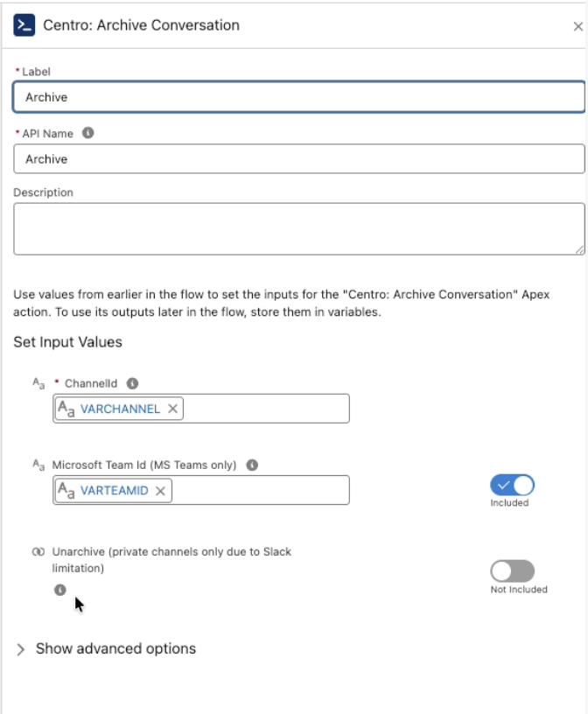Click into Microsoft Team Id resource field
Screen dimensions: 588x714
[261, 490]
